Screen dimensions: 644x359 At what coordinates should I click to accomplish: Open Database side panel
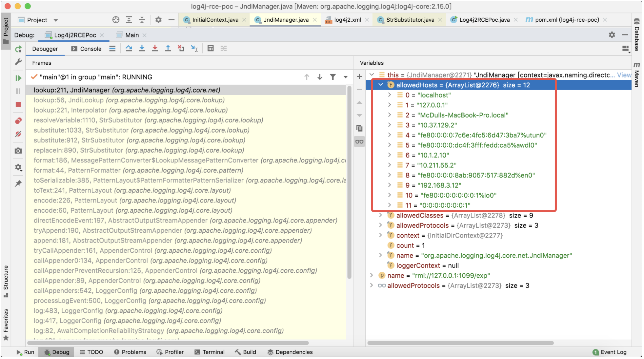click(x=636, y=35)
